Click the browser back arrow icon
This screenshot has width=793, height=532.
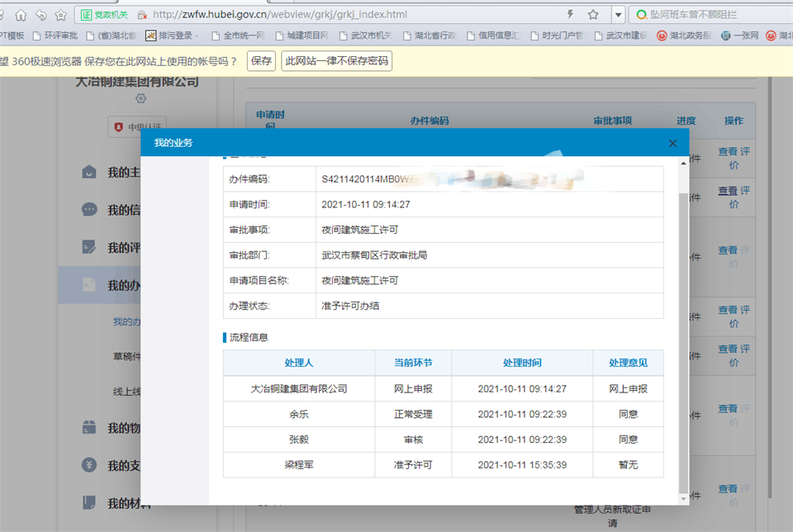click(x=40, y=15)
